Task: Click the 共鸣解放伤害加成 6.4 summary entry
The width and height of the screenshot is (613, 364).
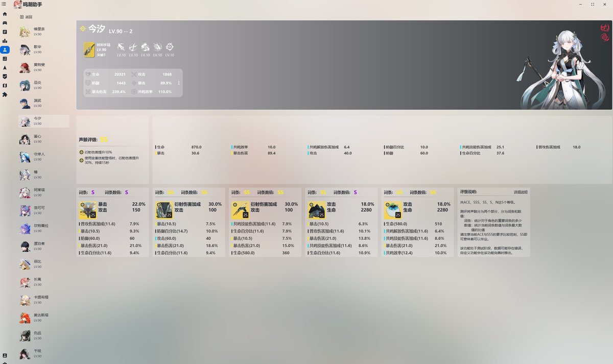Action: (x=329, y=147)
